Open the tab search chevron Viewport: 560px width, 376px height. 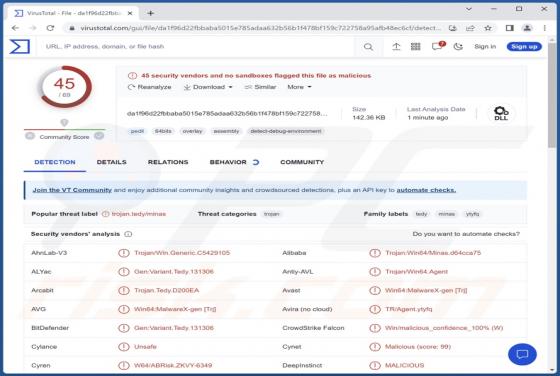469,9
